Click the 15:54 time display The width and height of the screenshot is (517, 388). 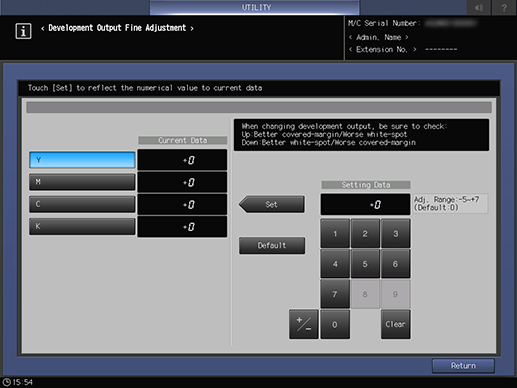tap(23, 382)
